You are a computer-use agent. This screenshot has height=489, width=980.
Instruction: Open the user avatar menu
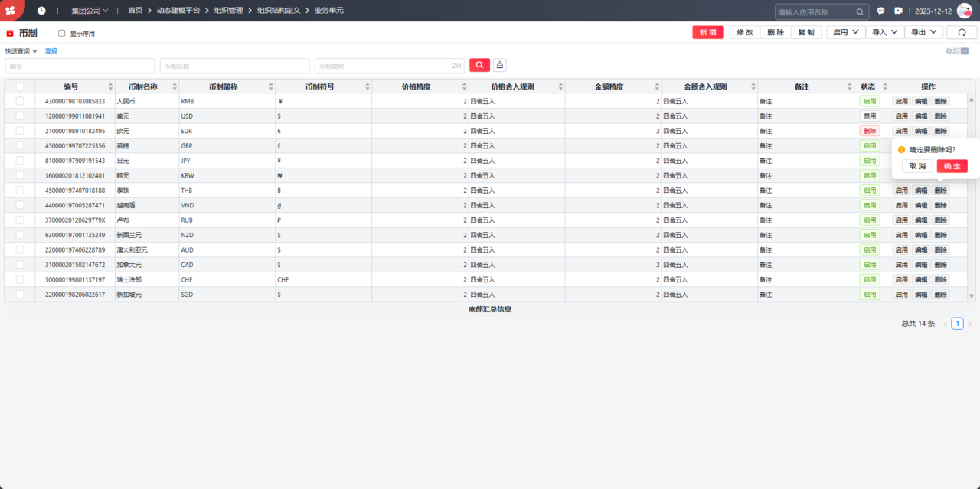tap(964, 11)
